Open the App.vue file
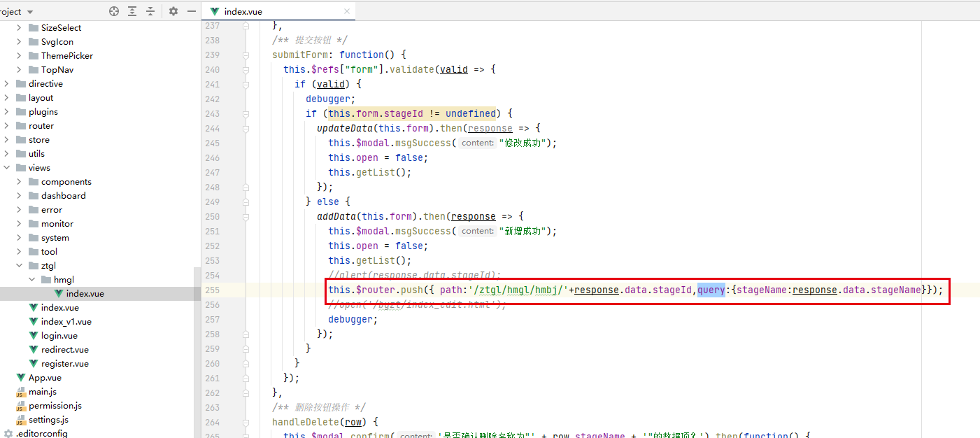The width and height of the screenshot is (980, 438). click(45, 378)
